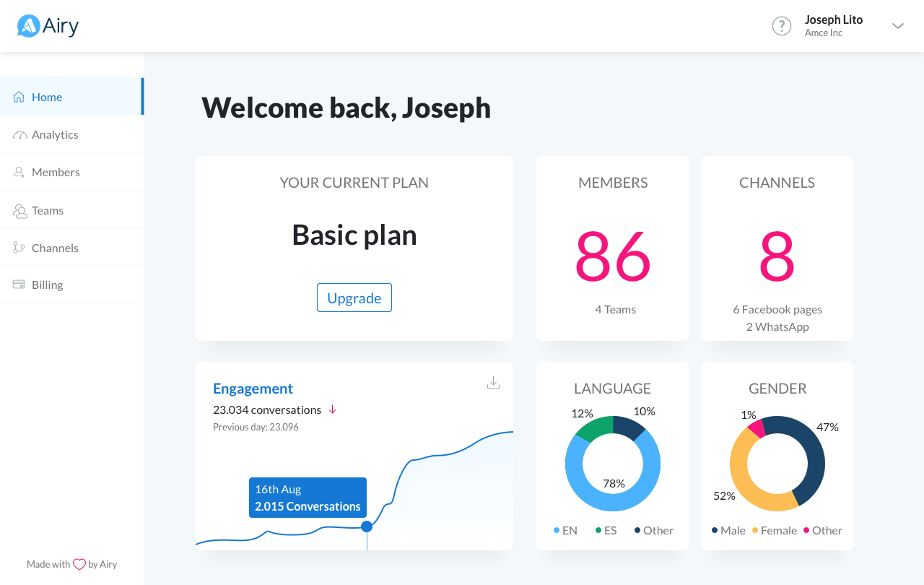Click the Members person icon

pos(19,173)
